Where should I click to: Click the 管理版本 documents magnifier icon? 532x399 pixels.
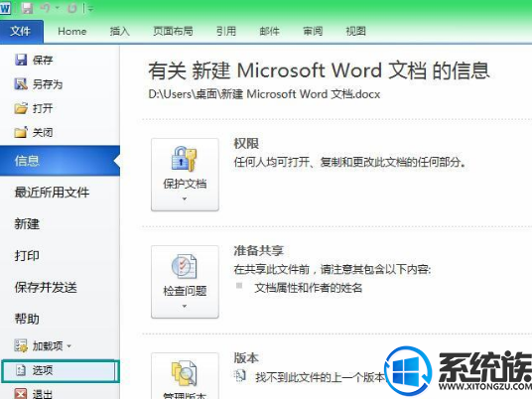[185, 373]
